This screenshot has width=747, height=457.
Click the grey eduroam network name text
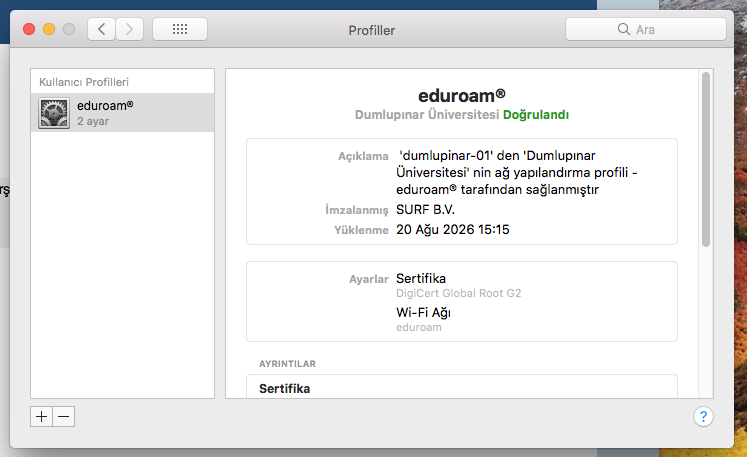[419, 327]
